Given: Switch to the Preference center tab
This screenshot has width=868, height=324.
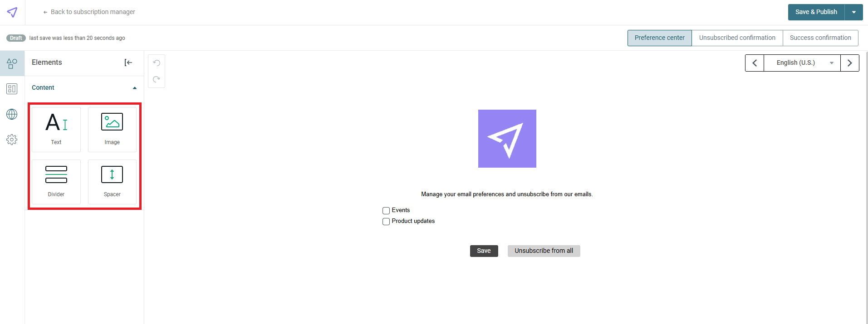Looking at the screenshot, I should click(x=659, y=38).
